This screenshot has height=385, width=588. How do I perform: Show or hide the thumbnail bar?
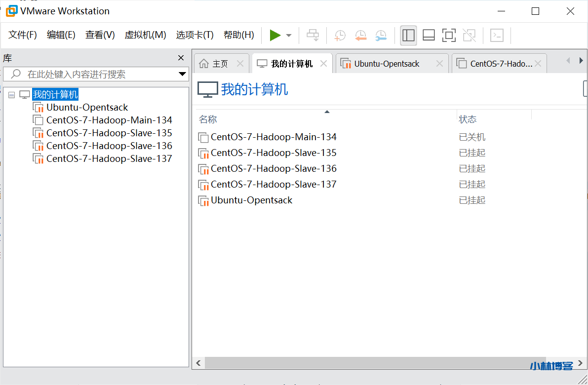(x=428, y=35)
